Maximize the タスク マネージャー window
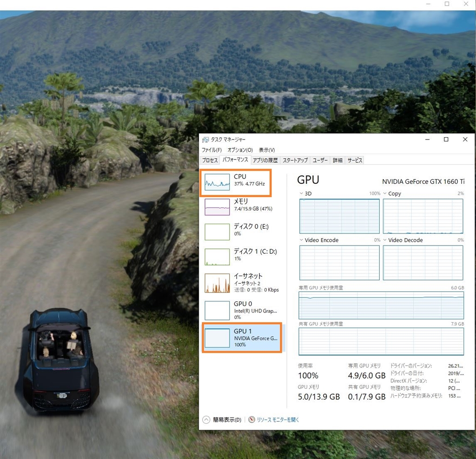The width and height of the screenshot is (476, 459). click(446, 139)
